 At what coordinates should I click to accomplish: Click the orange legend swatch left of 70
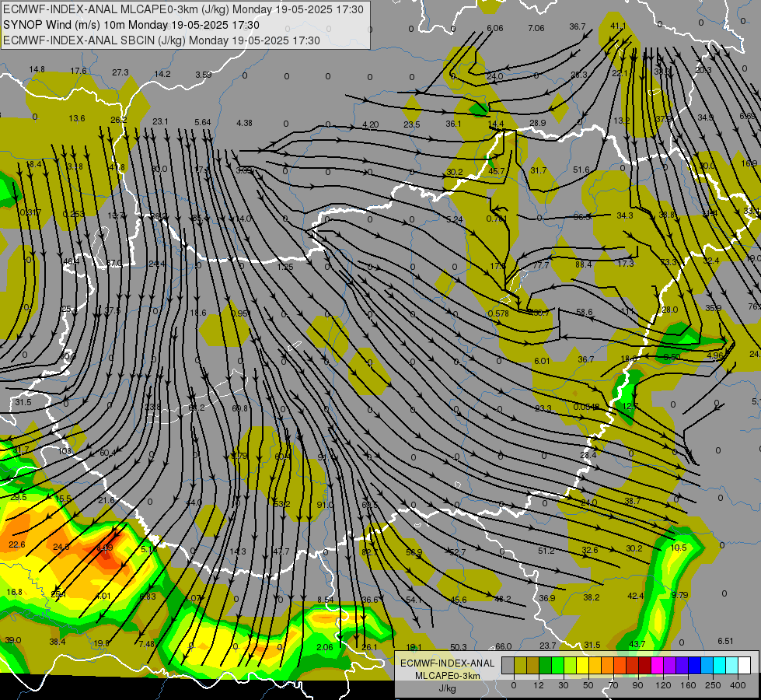608,665
